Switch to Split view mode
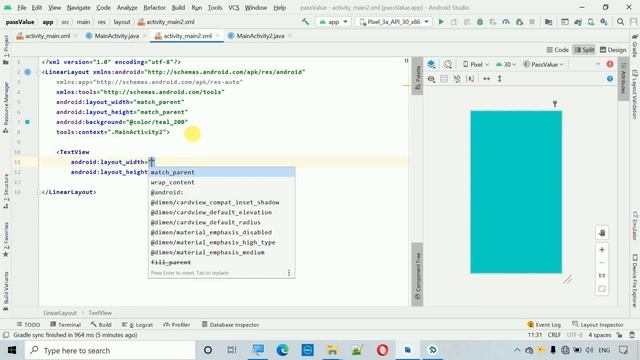The width and height of the screenshot is (640, 360). click(x=584, y=50)
